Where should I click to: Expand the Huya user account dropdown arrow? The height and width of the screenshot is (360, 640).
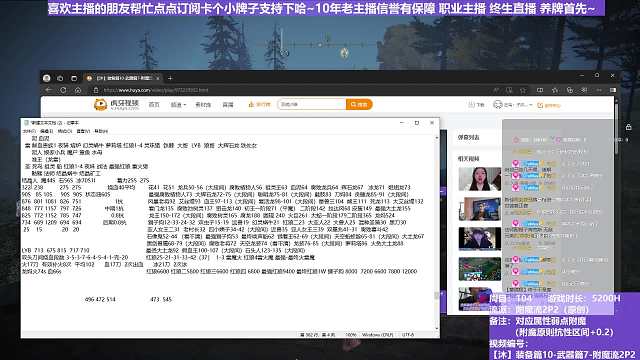[x=531, y=105]
